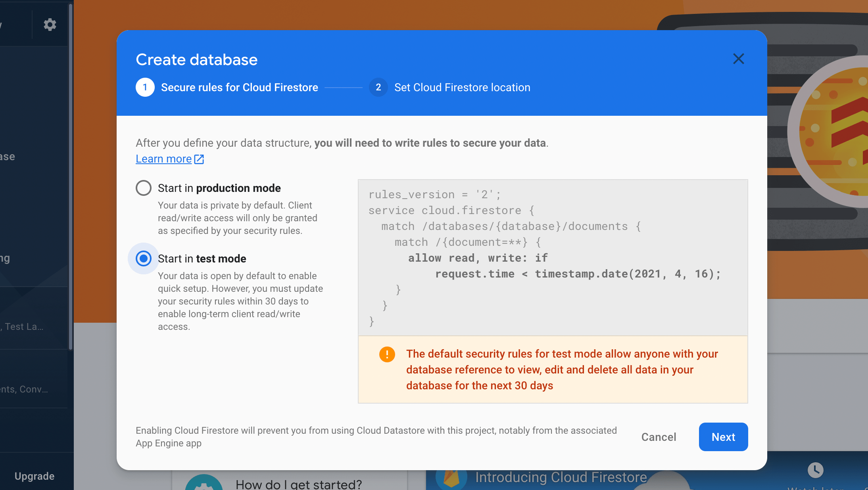Open the Introducing Cloud Firestore video
868x490 pixels.
561,477
